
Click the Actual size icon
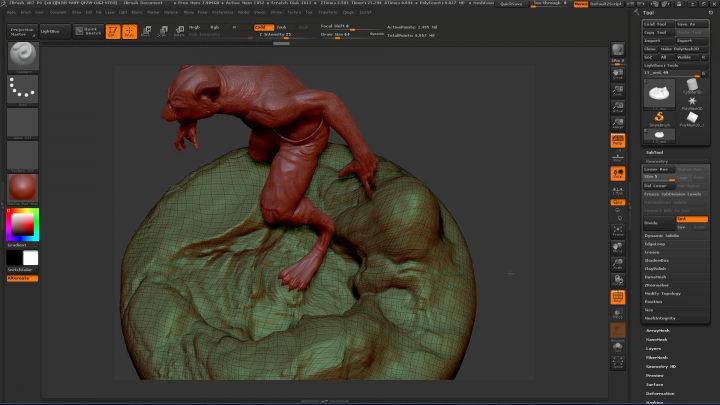(x=618, y=107)
